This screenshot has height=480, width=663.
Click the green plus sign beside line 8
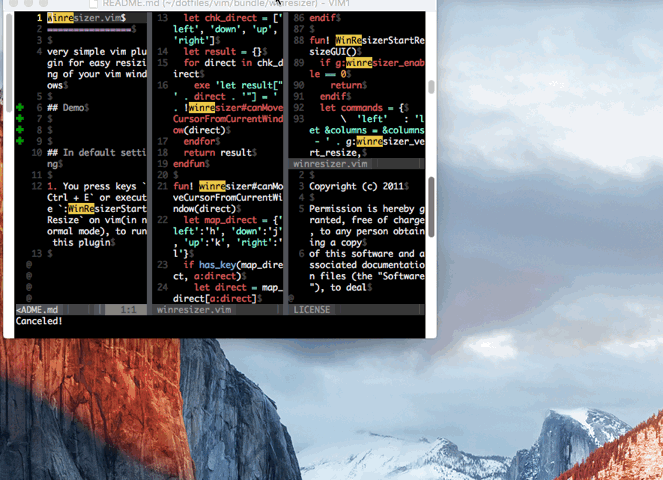coord(20,130)
